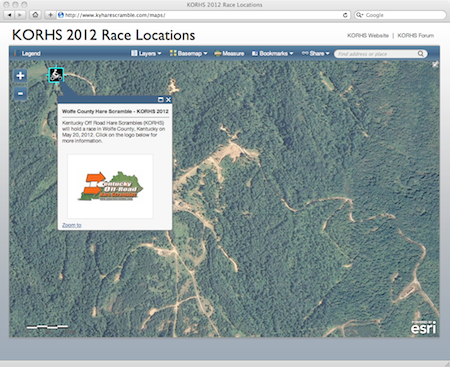The image size is (450, 367).
Task: Open the Share menu
Action: pos(315,53)
